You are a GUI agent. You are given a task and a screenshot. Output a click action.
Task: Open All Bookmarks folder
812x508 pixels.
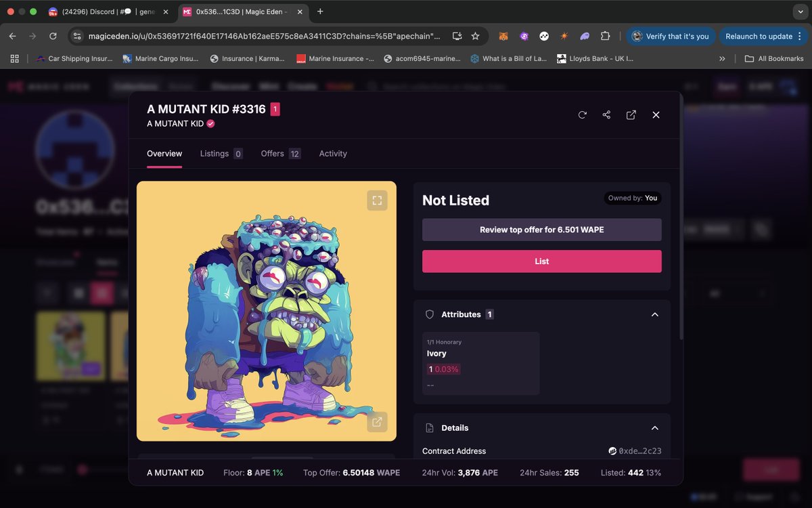[773, 59]
